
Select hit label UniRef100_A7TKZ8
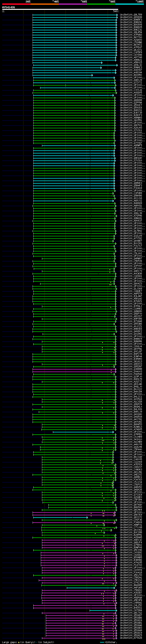pyautogui.click(x=131, y=638)
